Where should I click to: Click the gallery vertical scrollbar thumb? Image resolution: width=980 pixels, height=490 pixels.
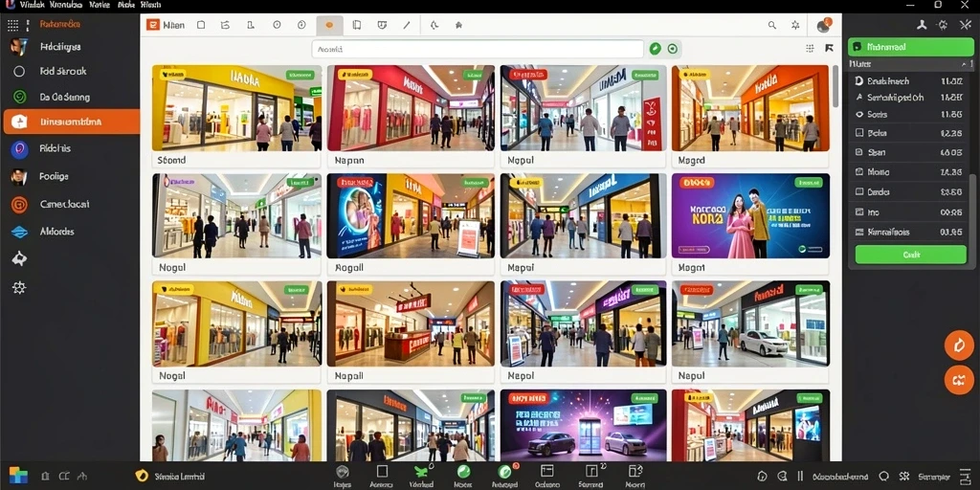tap(835, 86)
